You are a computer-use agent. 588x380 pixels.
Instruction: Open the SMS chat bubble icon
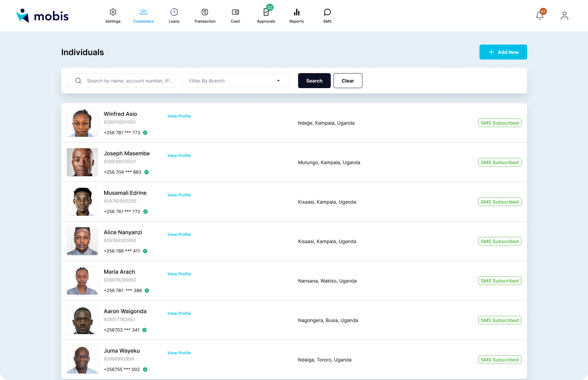coord(327,13)
